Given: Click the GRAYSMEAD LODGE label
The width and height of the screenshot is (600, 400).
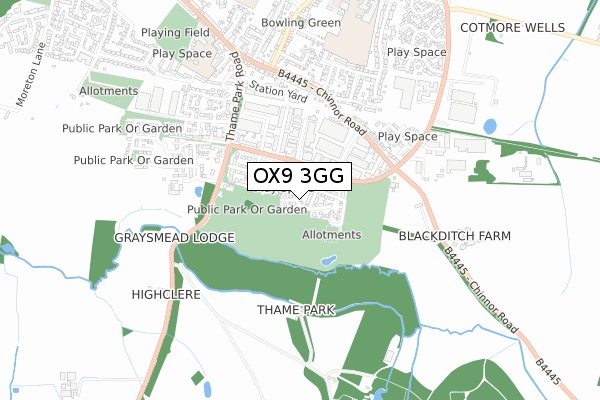Looking at the screenshot, I should click(x=174, y=238).
